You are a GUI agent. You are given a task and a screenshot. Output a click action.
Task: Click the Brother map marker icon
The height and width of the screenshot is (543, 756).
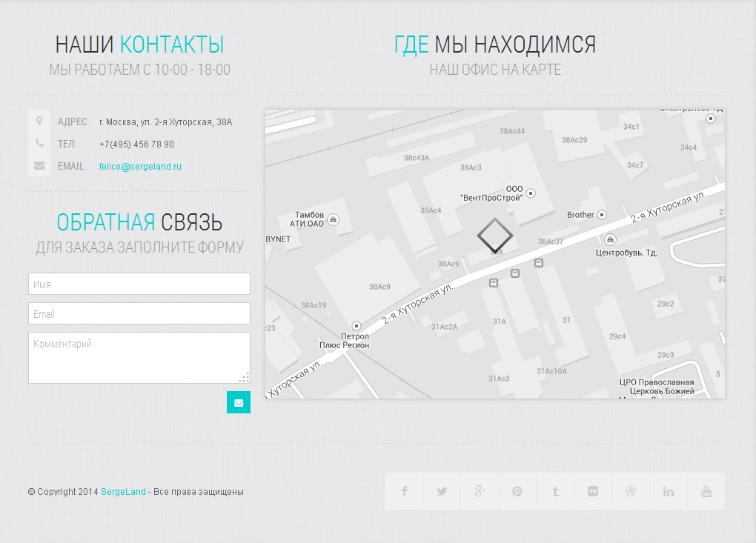coord(602,215)
